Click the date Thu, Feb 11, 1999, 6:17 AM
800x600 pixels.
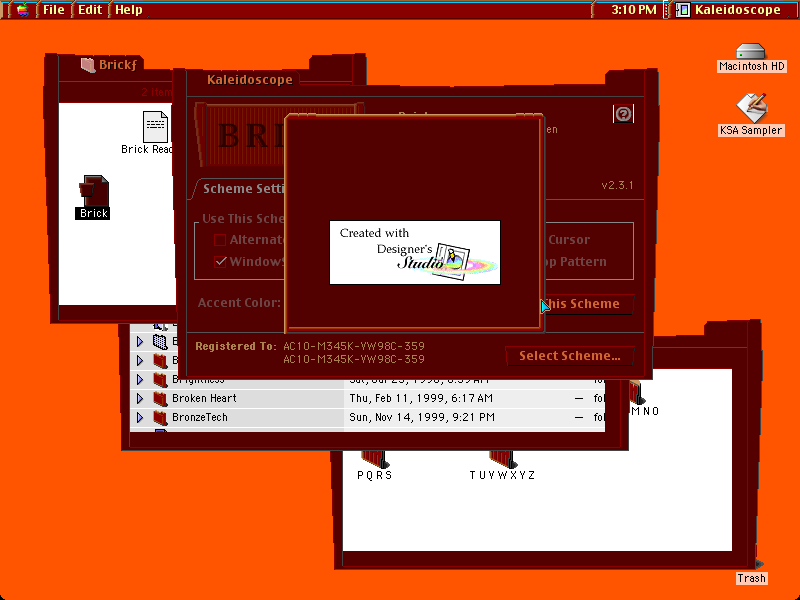tap(421, 398)
